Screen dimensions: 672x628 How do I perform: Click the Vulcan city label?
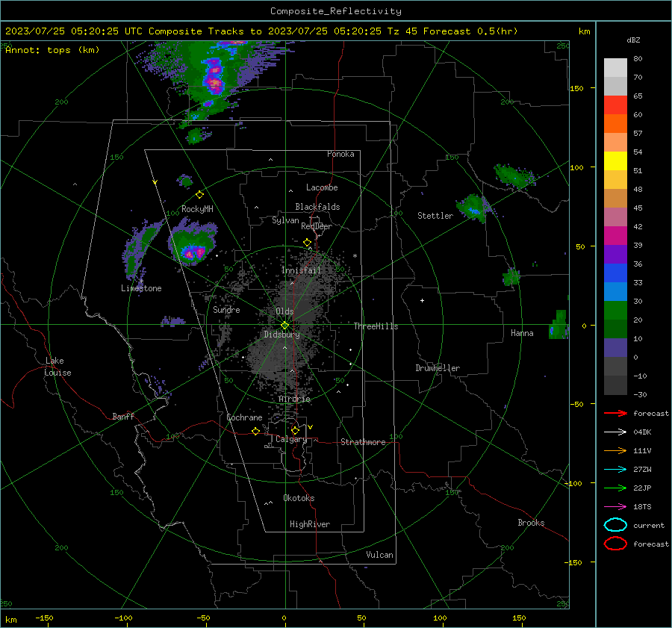click(379, 555)
